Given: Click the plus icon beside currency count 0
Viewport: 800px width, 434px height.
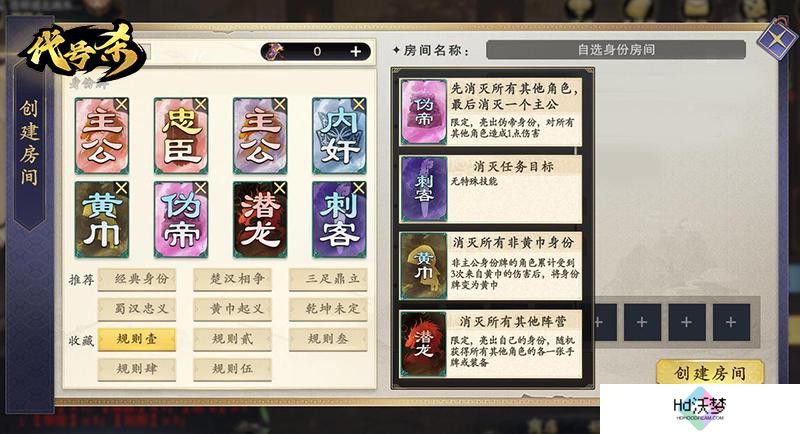Looking at the screenshot, I should 356,52.
